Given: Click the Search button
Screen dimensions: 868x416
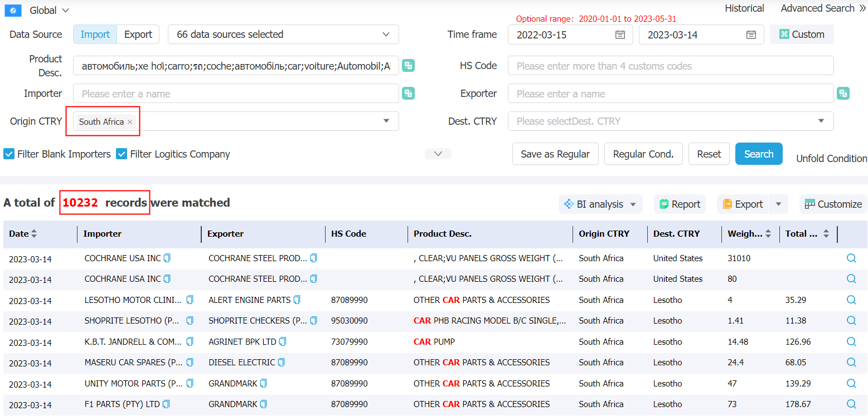Looking at the screenshot, I should pyautogui.click(x=759, y=154).
